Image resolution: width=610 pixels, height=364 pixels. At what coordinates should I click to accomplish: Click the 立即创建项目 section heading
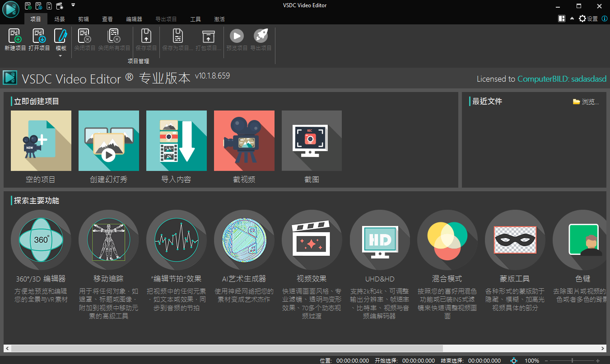click(37, 101)
